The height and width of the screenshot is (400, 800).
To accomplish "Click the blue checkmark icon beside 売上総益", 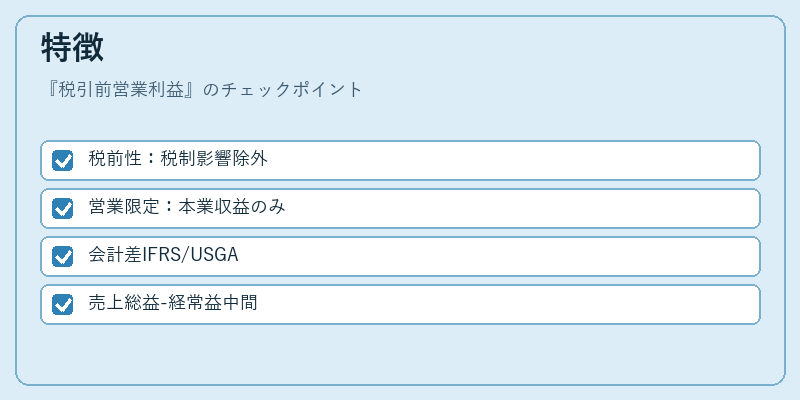I will [x=62, y=305].
